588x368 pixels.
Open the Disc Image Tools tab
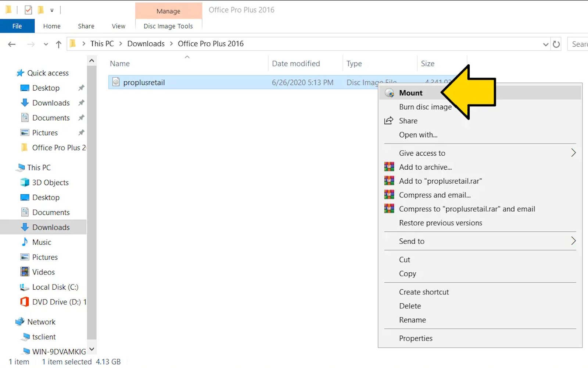[x=168, y=26]
